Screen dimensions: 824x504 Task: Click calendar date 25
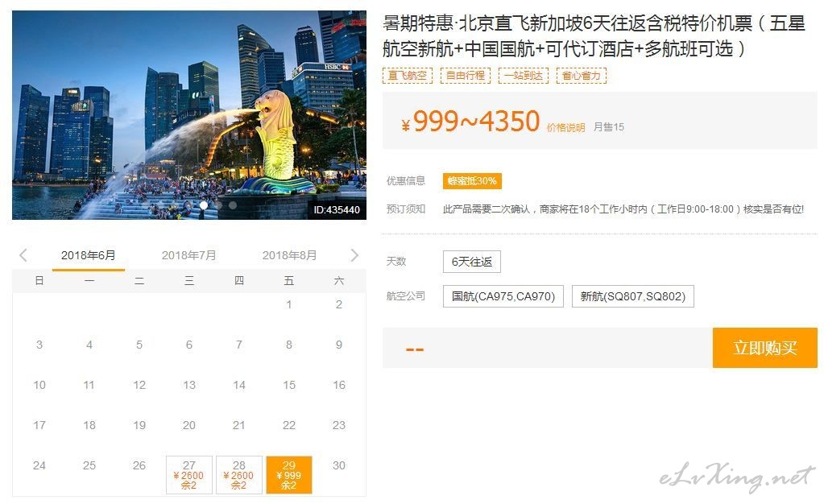coord(89,465)
